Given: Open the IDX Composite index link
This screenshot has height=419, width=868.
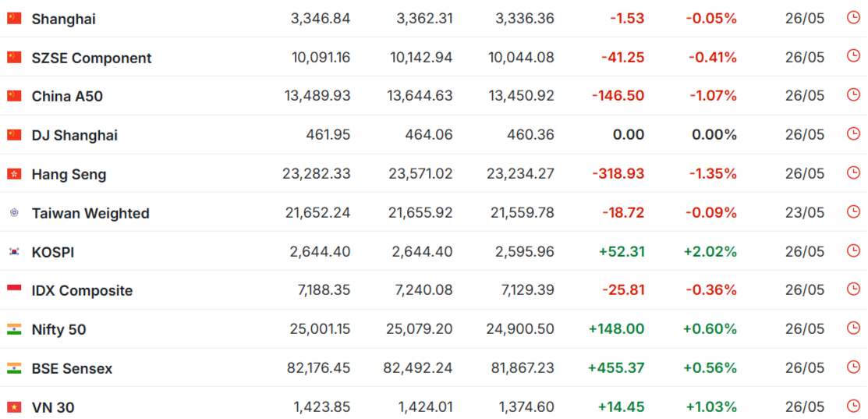Looking at the screenshot, I should (x=82, y=290).
